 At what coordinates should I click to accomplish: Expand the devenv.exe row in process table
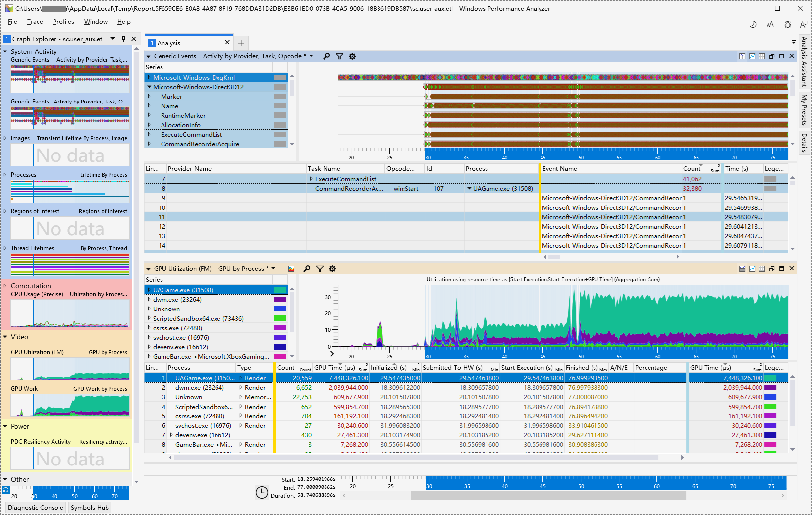coord(171,435)
